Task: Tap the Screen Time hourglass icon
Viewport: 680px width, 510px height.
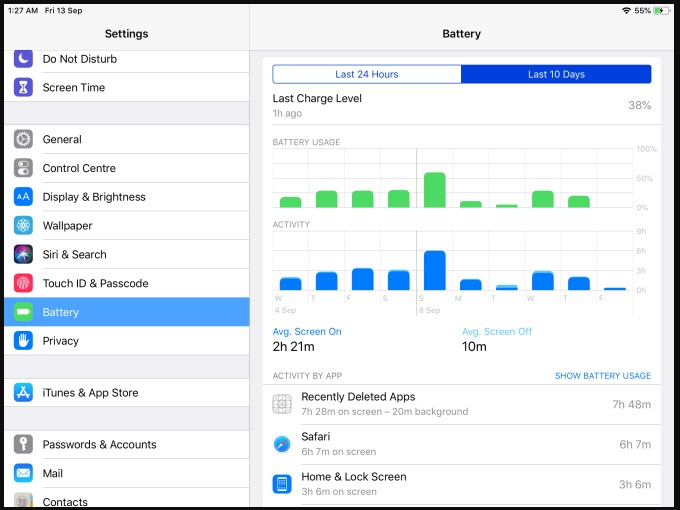Action: point(24,88)
